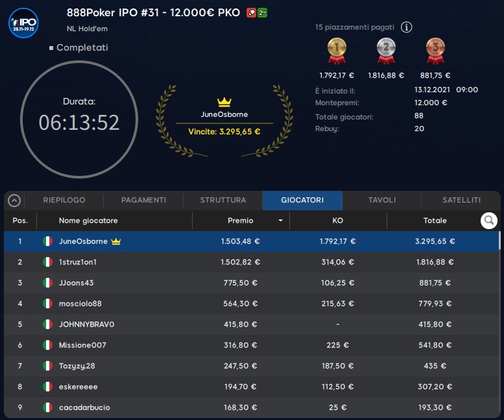Viewport: 504px width, 420px height.
Task: Click the 15 piazzamenti pagati label
Action: 355,27
